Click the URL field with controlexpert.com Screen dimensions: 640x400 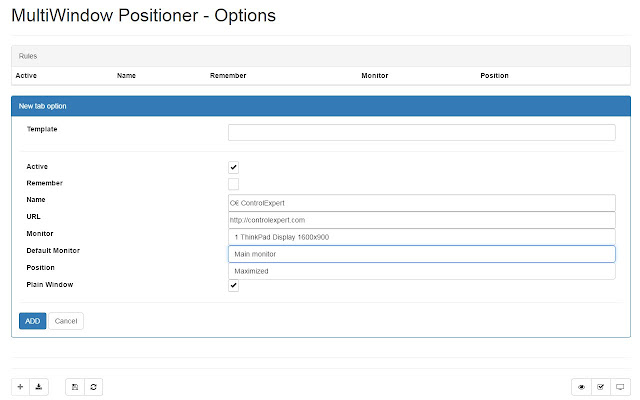(421, 219)
